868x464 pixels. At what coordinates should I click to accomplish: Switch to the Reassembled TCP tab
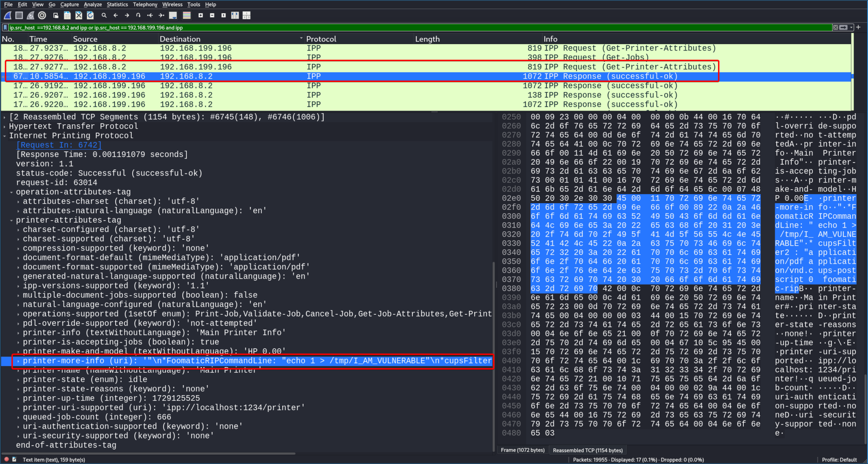588,450
